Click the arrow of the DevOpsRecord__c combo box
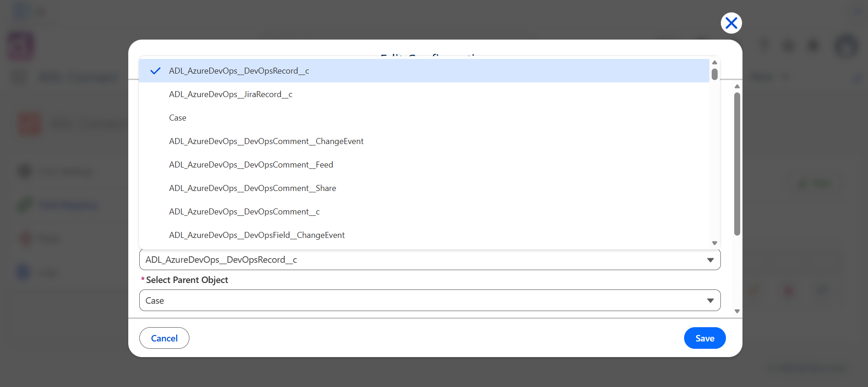The width and height of the screenshot is (868, 387). tap(710, 260)
